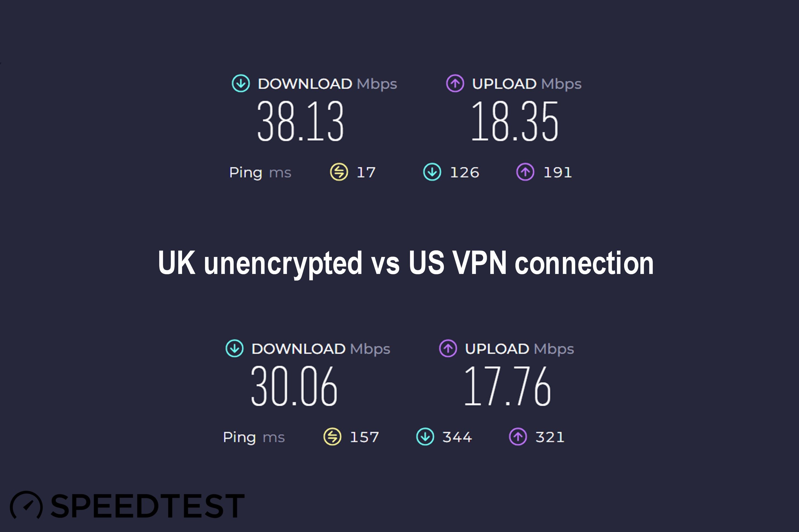Click the teal download latency icon beside 126
The image size is (799, 532).
coord(432,172)
